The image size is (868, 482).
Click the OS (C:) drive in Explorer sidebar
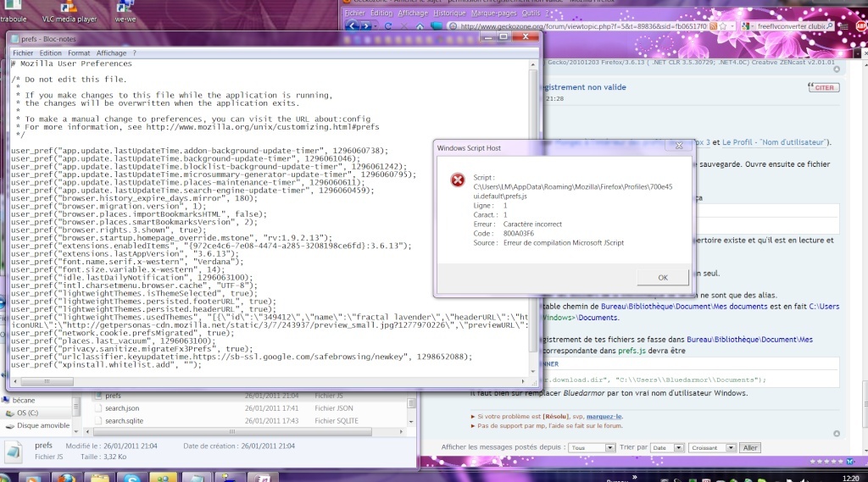(27, 413)
